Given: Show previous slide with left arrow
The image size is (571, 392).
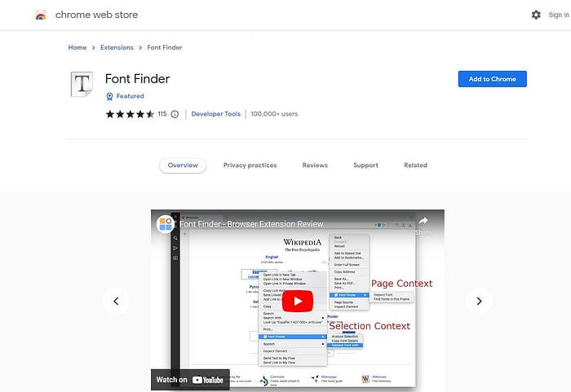Looking at the screenshot, I should click(x=116, y=302).
